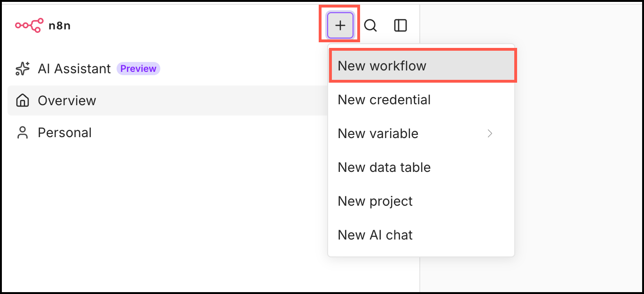Click the purple Preview badge
Viewport: 644px width, 294px height.
pos(138,69)
